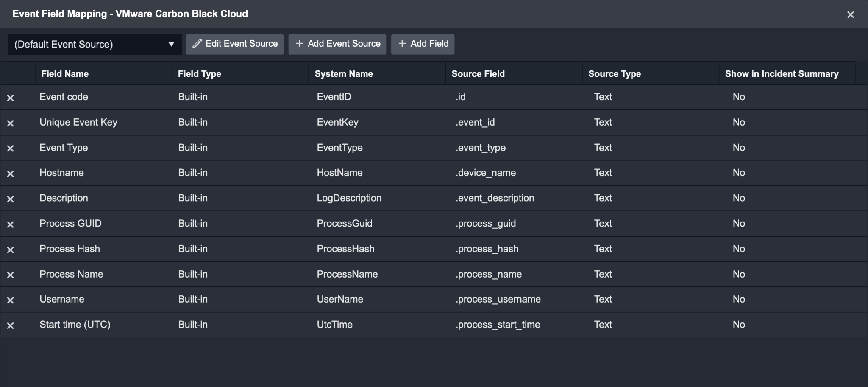Screen dimensions: 868x387
Task: Select 'LogDescription' system name
Action: click(x=349, y=198)
